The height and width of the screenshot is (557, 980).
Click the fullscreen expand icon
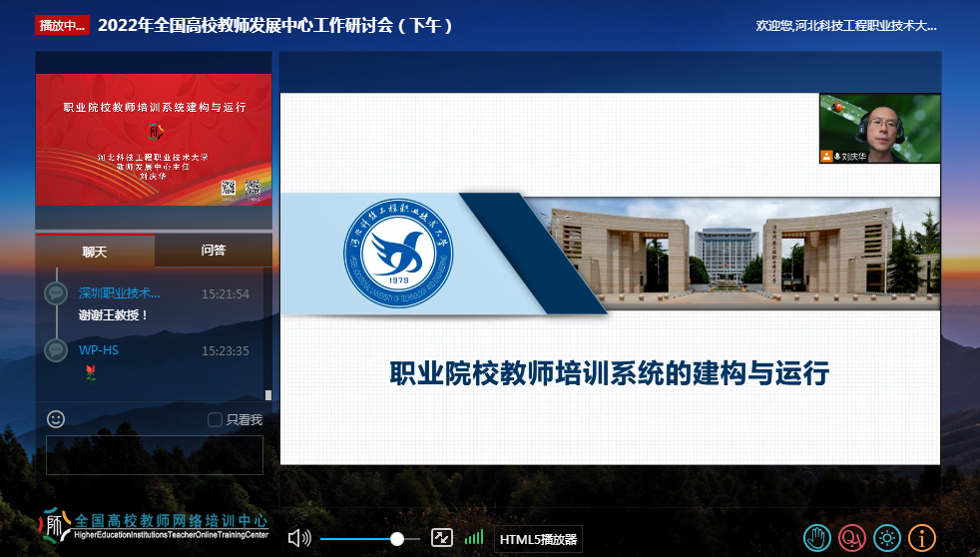(441, 538)
